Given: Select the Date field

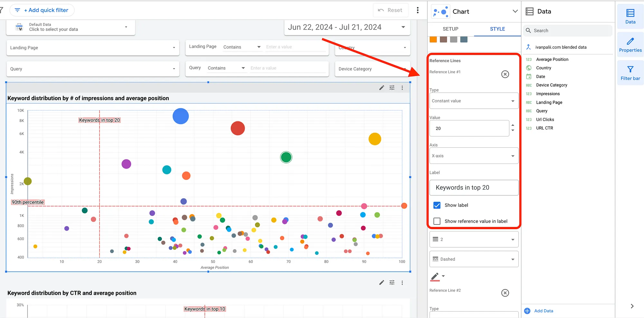Looking at the screenshot, I should coord(541,77).
